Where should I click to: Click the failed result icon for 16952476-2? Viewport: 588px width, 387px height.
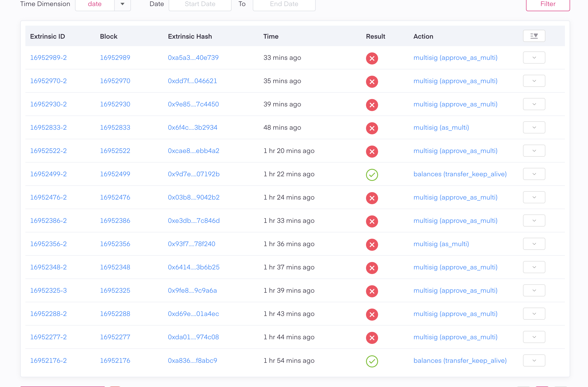click(372, 198)
